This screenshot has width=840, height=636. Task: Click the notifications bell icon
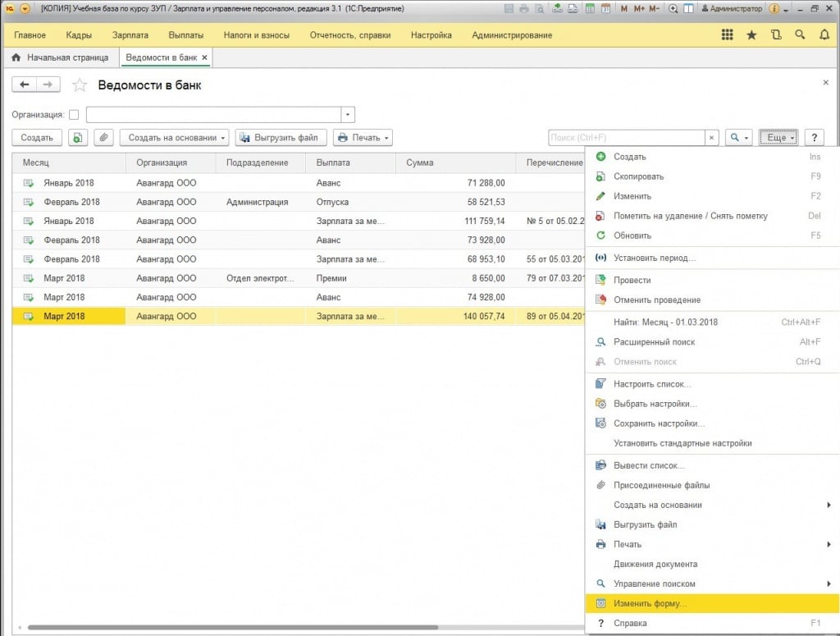[824, 35]
